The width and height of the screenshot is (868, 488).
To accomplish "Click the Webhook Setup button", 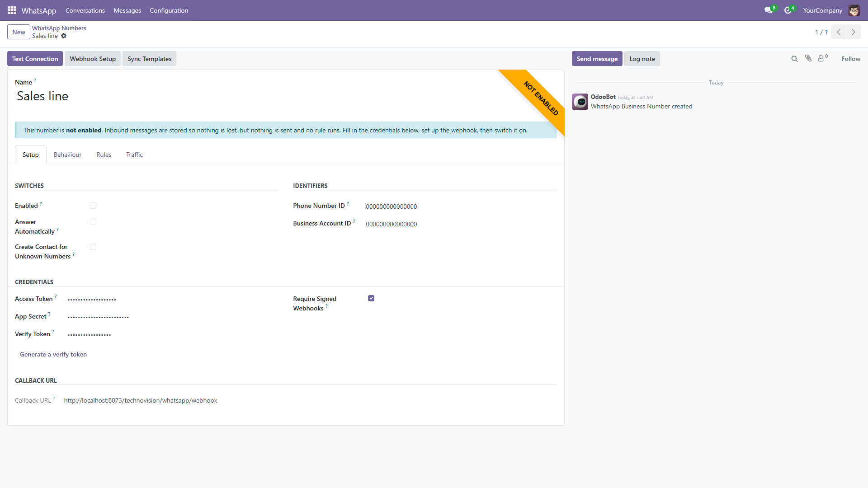I will click(93, 59).
